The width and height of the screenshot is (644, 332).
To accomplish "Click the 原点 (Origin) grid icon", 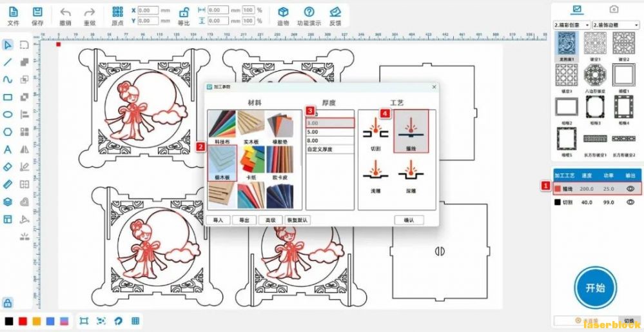I will (117, 12).
